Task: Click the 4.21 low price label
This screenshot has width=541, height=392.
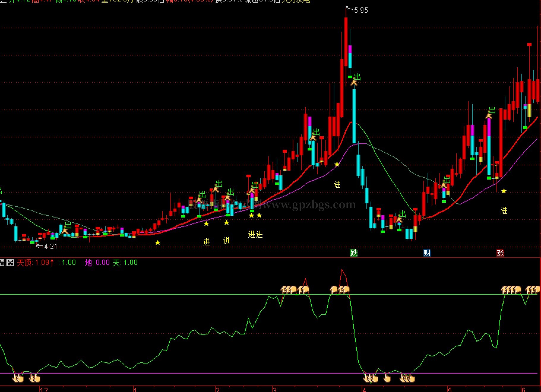Action: (50, 246)
